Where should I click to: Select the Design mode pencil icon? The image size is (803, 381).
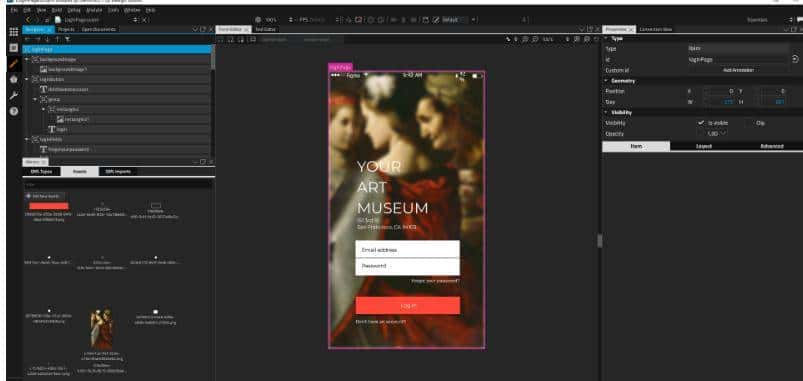click(x=13, y=64)
